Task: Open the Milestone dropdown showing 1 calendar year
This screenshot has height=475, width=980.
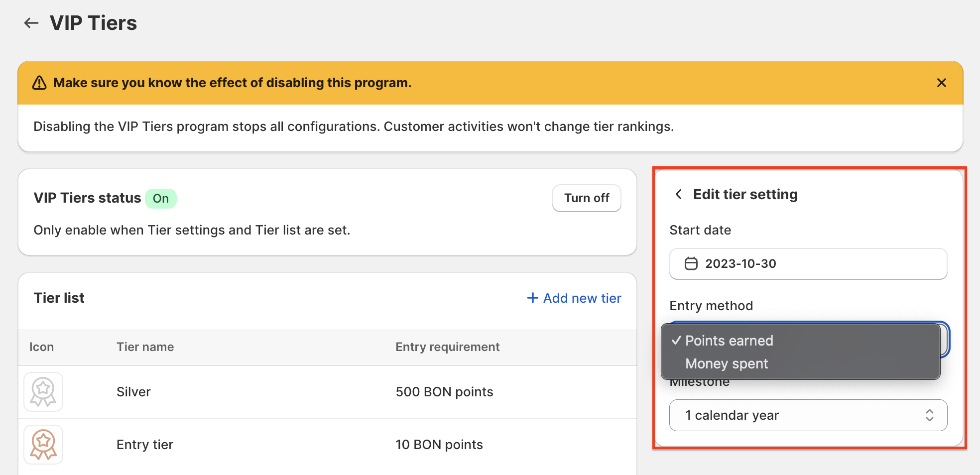Action: 808,415
